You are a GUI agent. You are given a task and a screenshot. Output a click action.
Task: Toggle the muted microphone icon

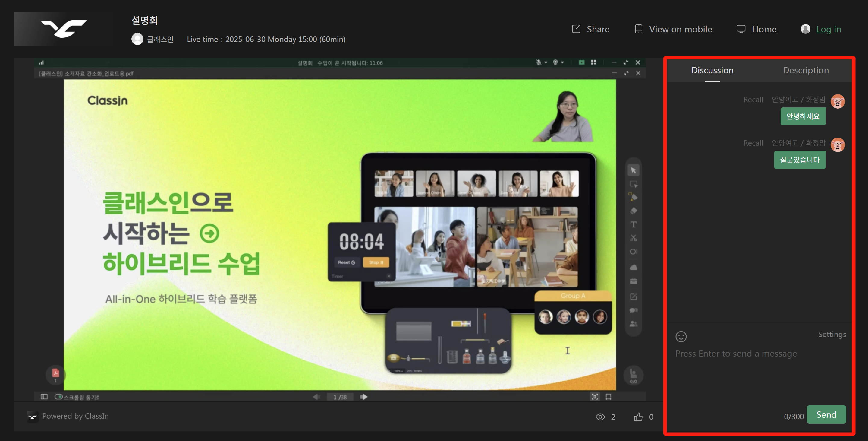coord(539,62)
